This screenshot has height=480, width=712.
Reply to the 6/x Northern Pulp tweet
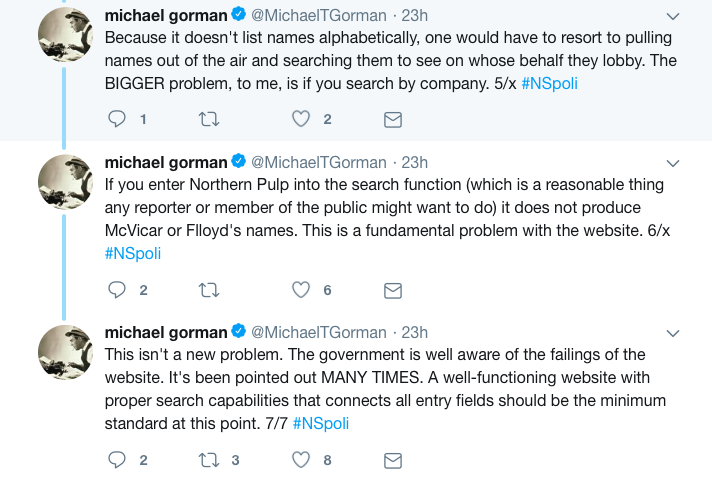pos(117,290)
